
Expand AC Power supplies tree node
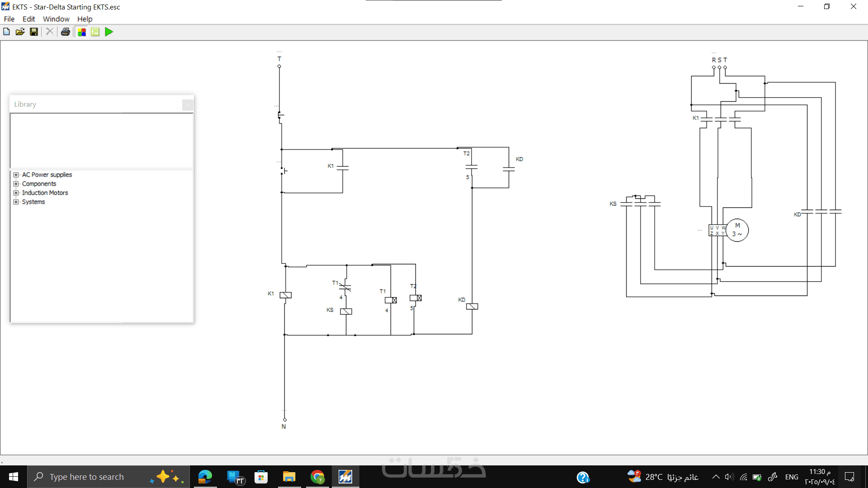coord(16,175)
